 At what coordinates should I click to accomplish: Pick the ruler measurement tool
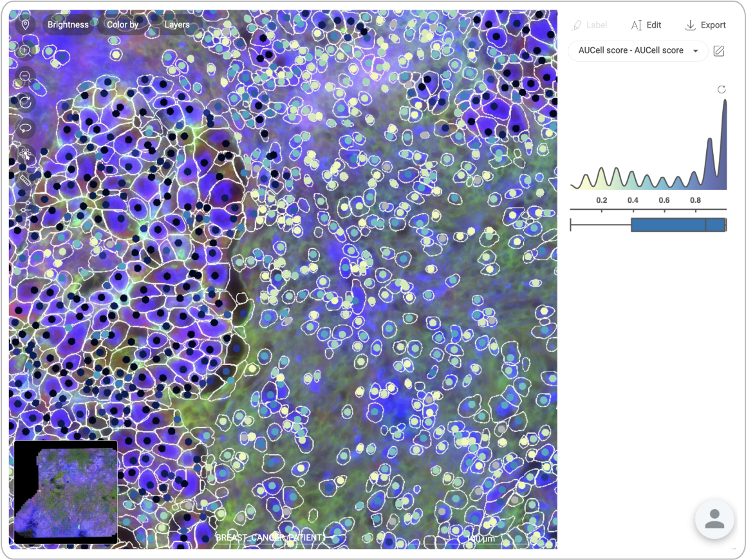click(x=25, y=181)
